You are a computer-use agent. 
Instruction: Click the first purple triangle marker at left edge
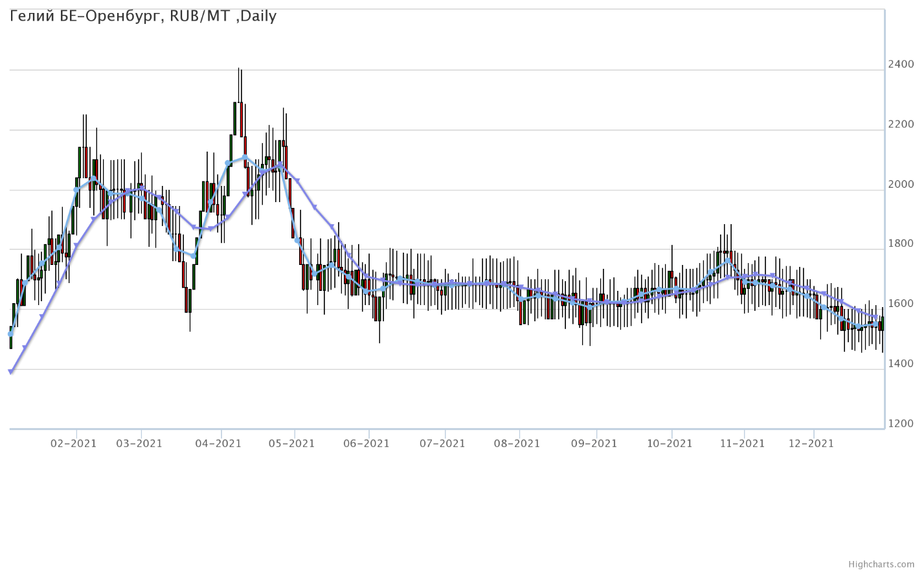click(10, 372)
